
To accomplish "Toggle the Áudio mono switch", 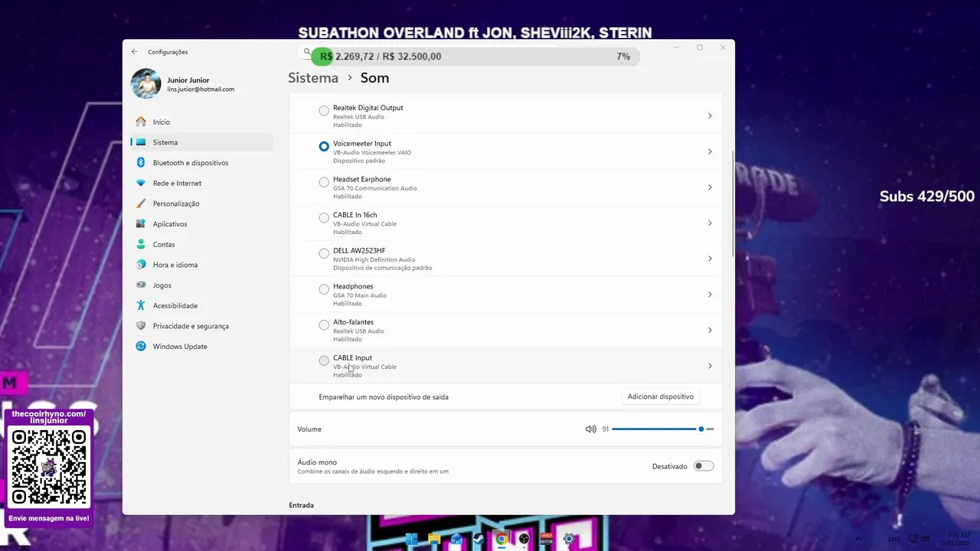I will coord(704,466).
